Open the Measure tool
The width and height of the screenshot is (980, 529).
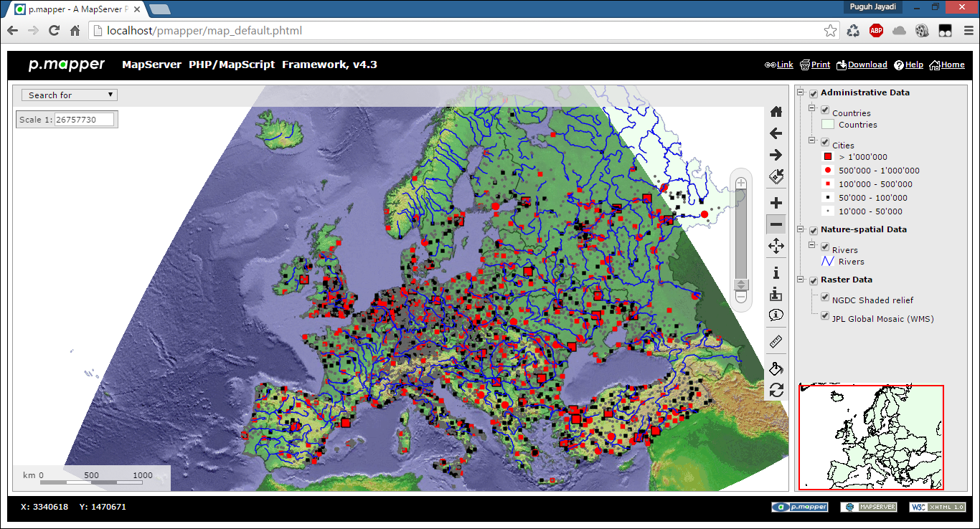pos(776,341)
